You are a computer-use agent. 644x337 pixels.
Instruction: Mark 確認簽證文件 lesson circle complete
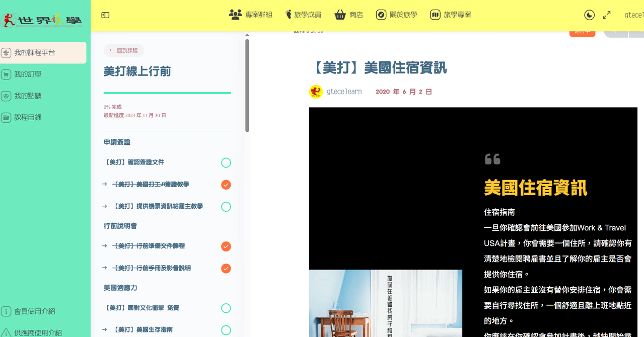click(x=226, y=162)
